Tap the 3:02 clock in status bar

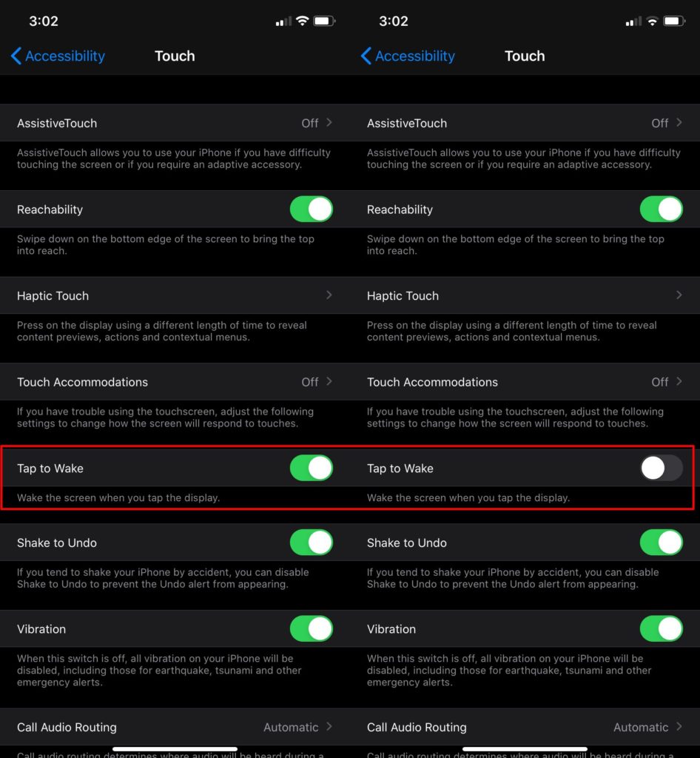tap(43, 21)
